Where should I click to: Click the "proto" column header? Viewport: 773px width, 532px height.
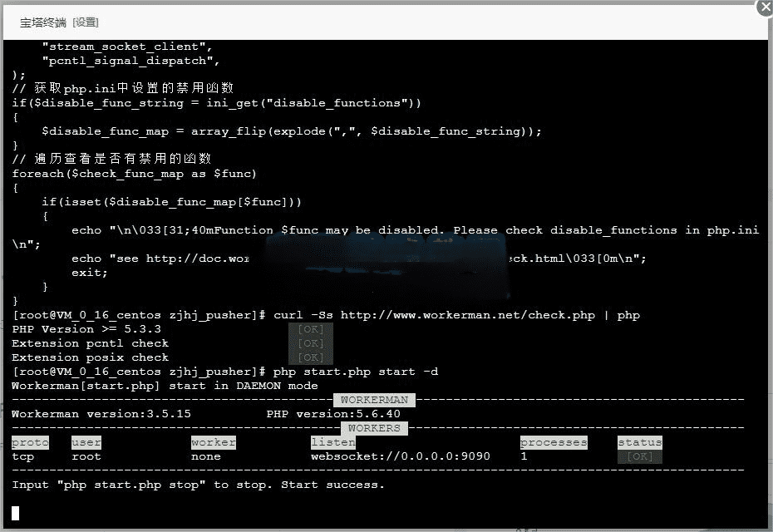tap(31, 442)
